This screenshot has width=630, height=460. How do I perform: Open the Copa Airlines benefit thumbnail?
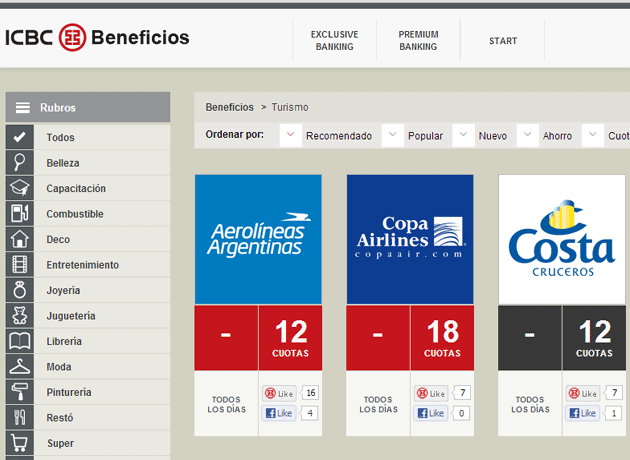[x=410, y=239]
